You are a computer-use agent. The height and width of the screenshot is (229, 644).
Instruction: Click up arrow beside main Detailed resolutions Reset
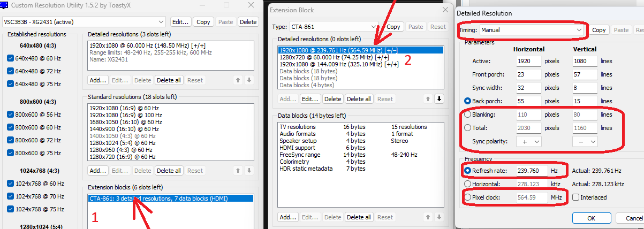[238, 80]
